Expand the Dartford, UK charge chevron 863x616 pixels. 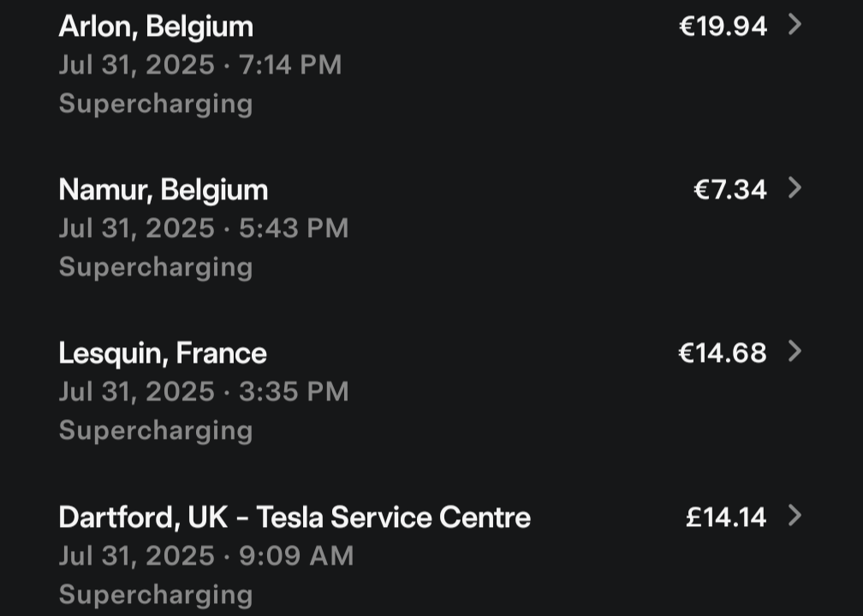point(795,516)
